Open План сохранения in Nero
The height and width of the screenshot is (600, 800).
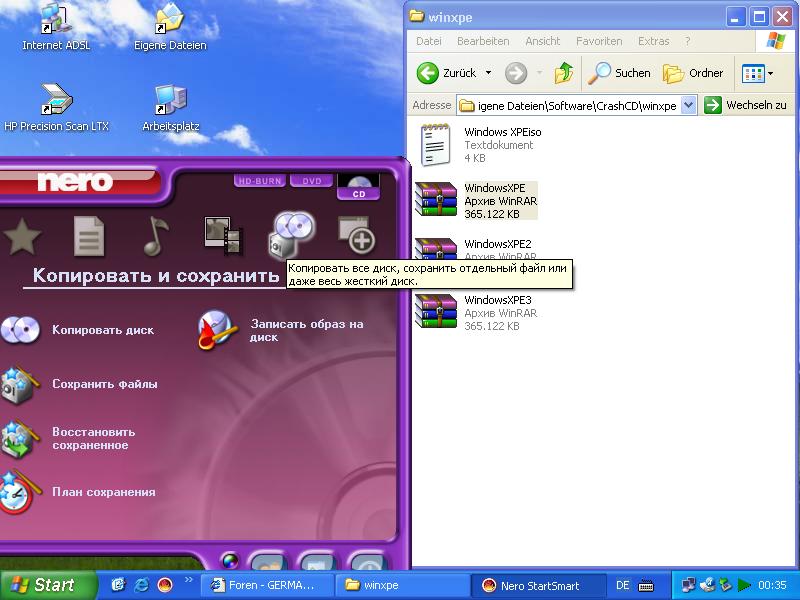(78, 492)
